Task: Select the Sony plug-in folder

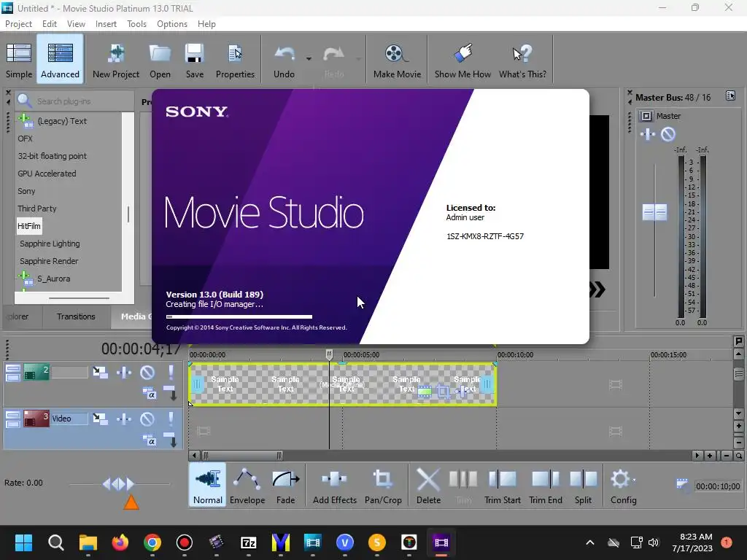Action: click(27, 191)
